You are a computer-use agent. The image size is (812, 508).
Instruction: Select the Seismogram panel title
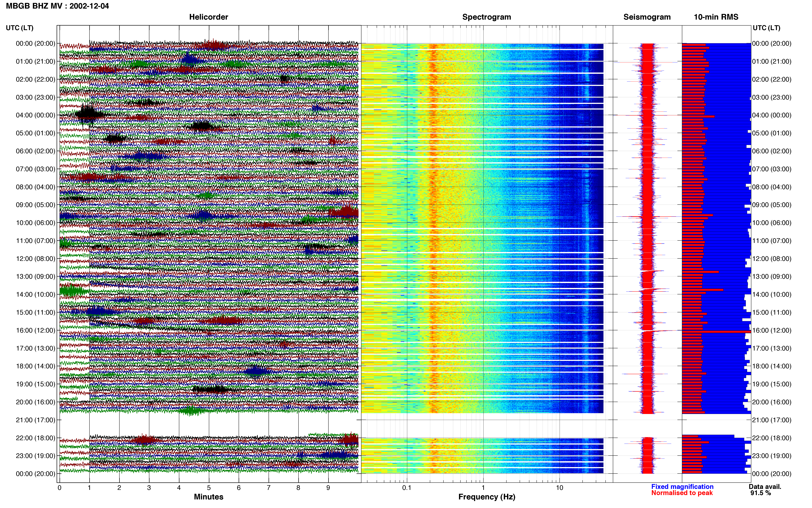tap(647, 17)
